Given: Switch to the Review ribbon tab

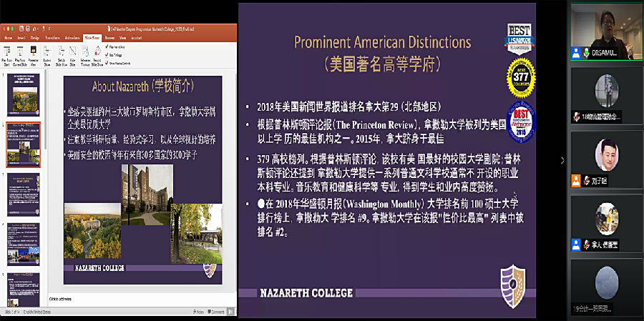Looking at the screenshot, I should (x=109, y=37).
